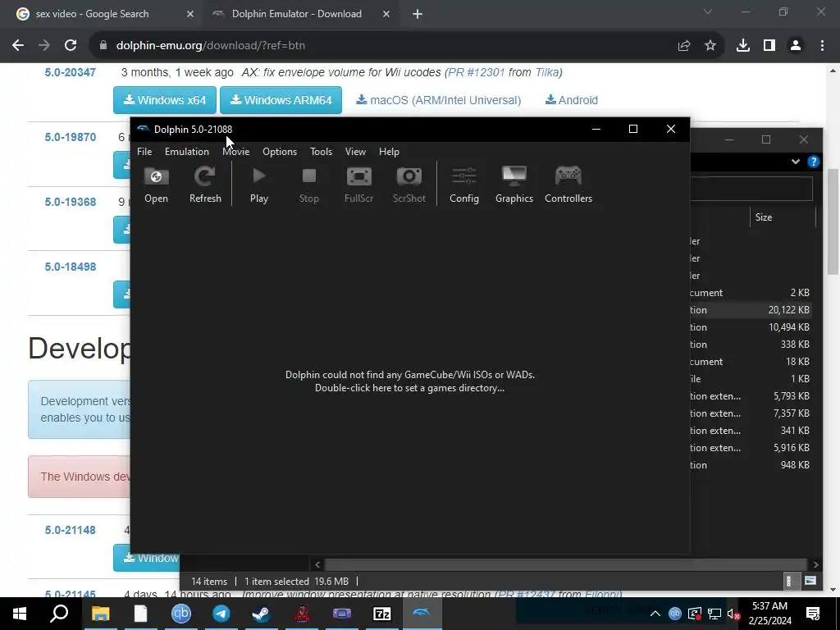This screenshot has width=840, height=630.
Task: Bookmark this page with the star icon
Action: point(710,46)
